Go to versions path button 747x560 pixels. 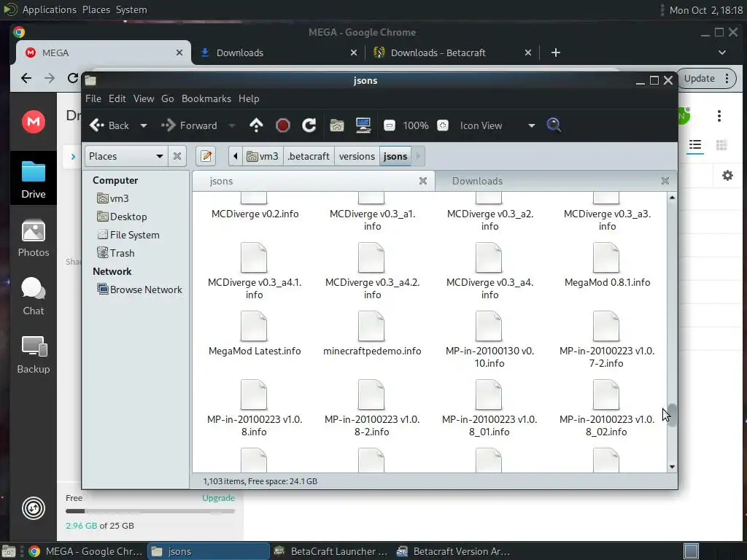coord(357,156)
